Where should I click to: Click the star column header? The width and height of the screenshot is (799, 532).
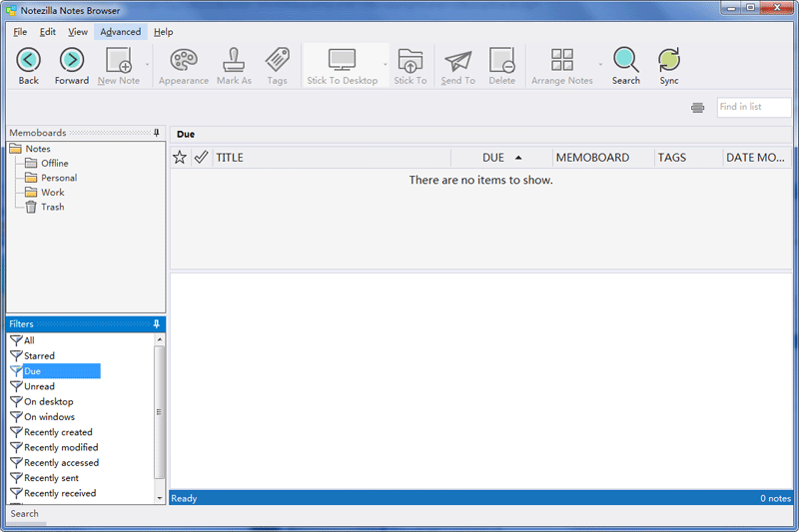point(180,158)
